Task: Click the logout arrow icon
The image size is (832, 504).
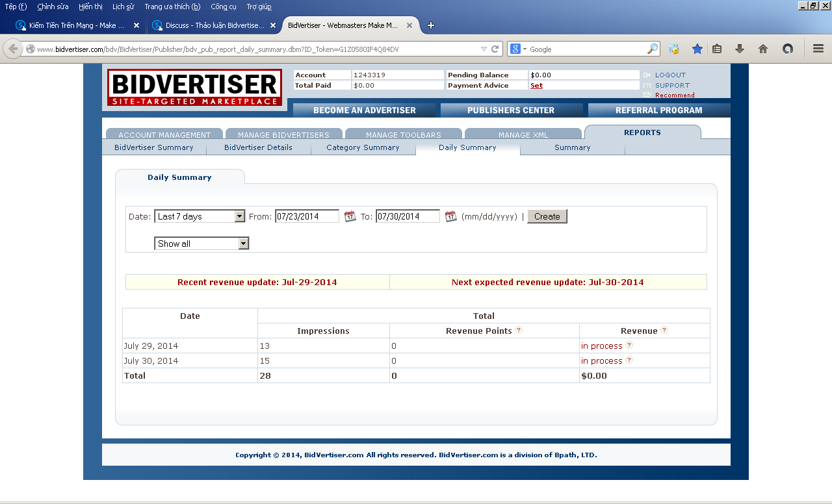Action: point(647,75)
